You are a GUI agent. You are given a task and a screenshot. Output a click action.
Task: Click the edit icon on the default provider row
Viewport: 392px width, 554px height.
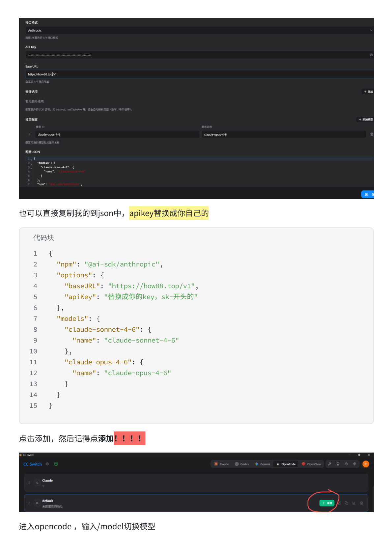(339, 503)
